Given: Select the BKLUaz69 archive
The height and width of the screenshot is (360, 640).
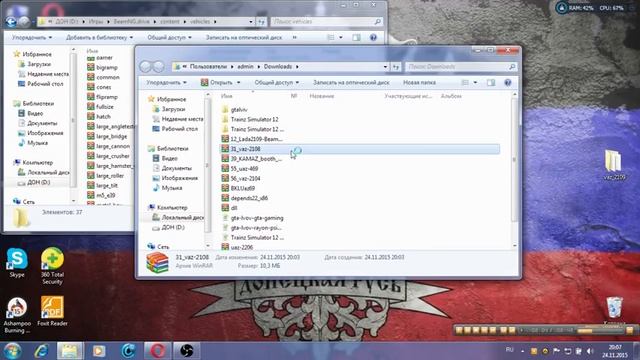Looking at the screenshot, I should pyautogui.click(x=238, y=188).
